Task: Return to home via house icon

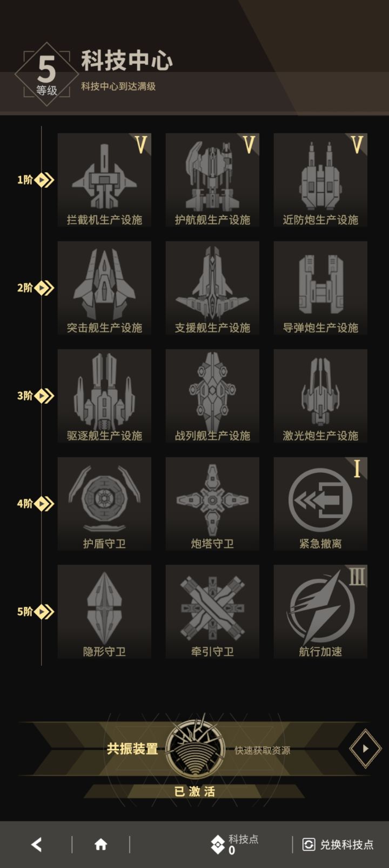Action: click(x=101, y=845)
